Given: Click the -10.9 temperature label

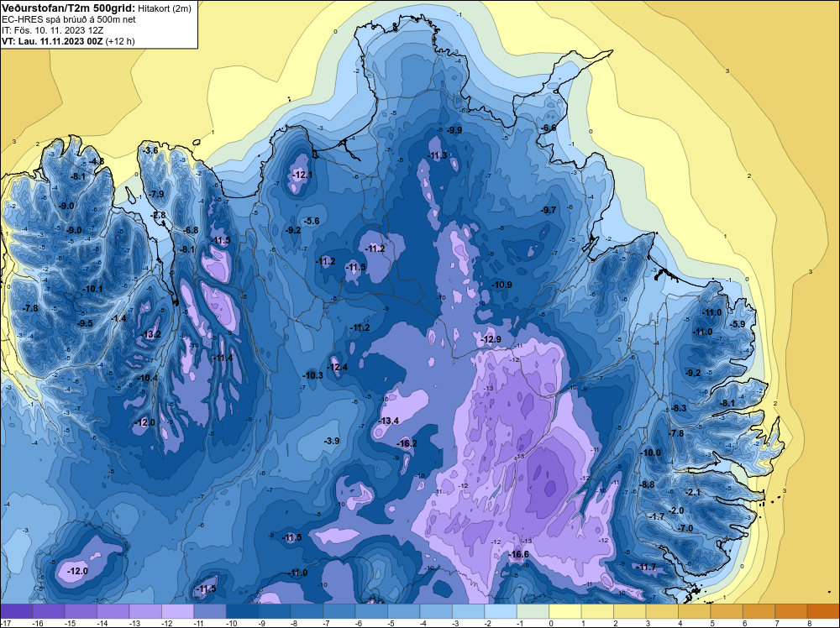Looking at the screenshot, I should [x=502, y=285].
